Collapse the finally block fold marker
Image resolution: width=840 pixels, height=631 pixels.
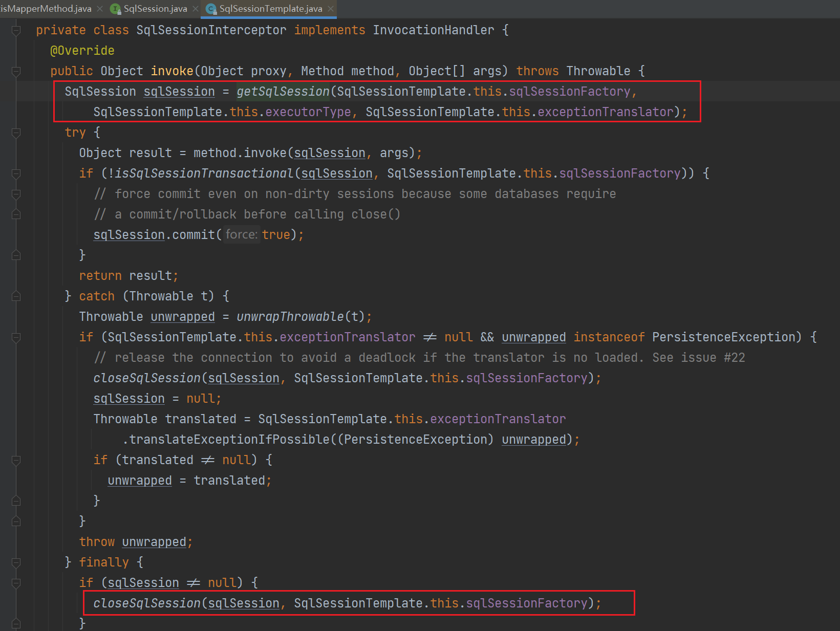coord(16,562)
